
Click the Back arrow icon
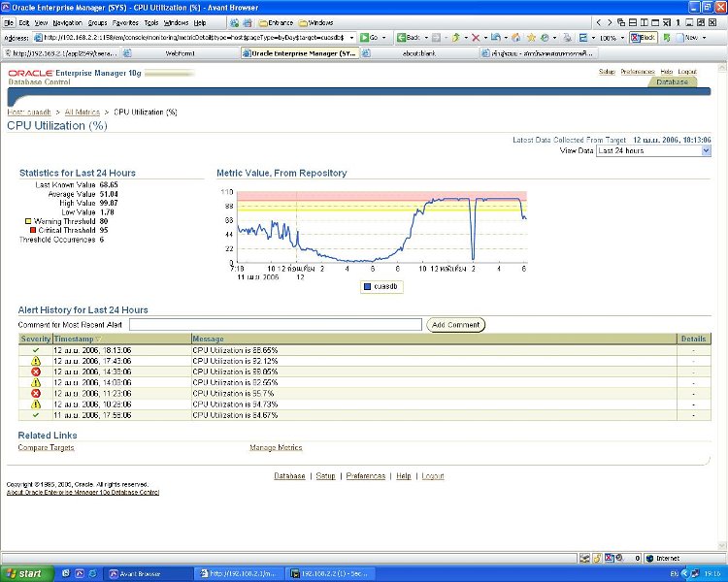pos(401,38)
